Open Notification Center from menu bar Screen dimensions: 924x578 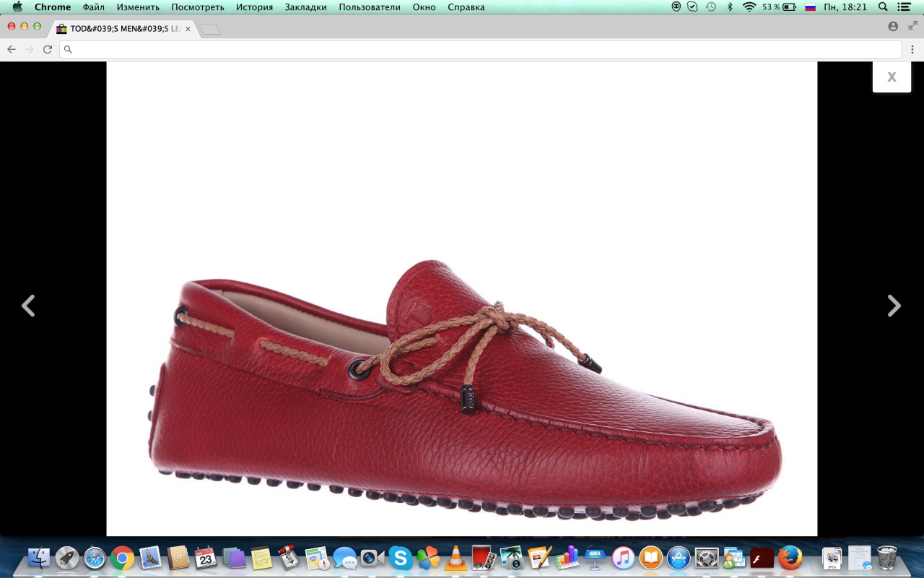click(x=905, y=7)
